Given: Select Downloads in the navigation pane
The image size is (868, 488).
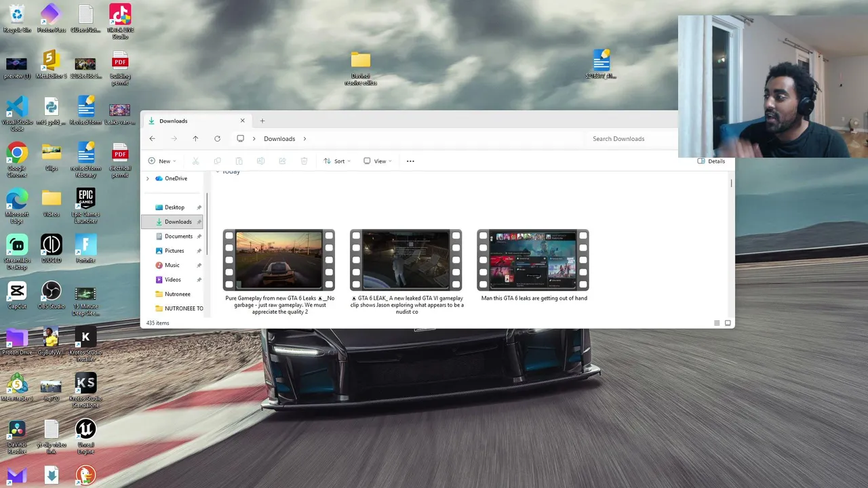Looking at the screenshot, I should pyautogui.click(x=173, y=222).
